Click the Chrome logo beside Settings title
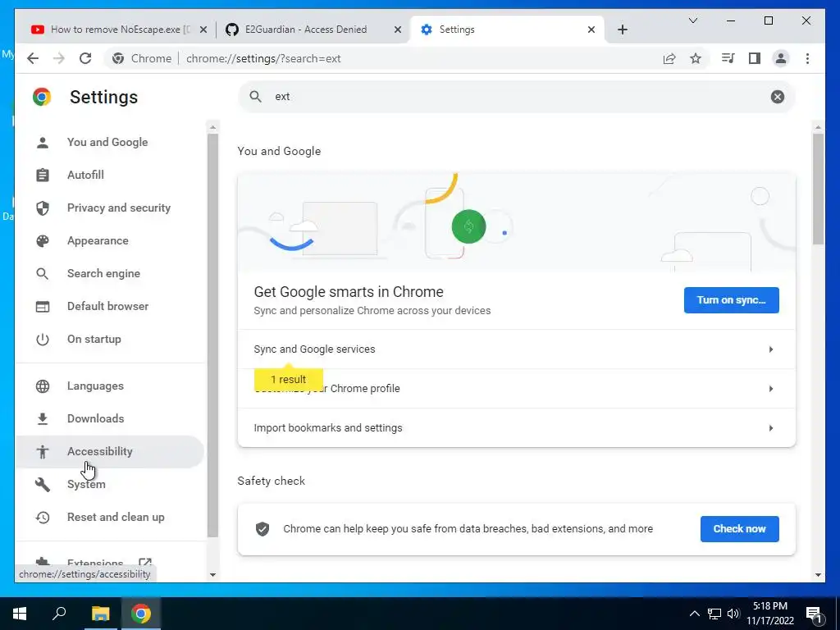 coord(42,97)
